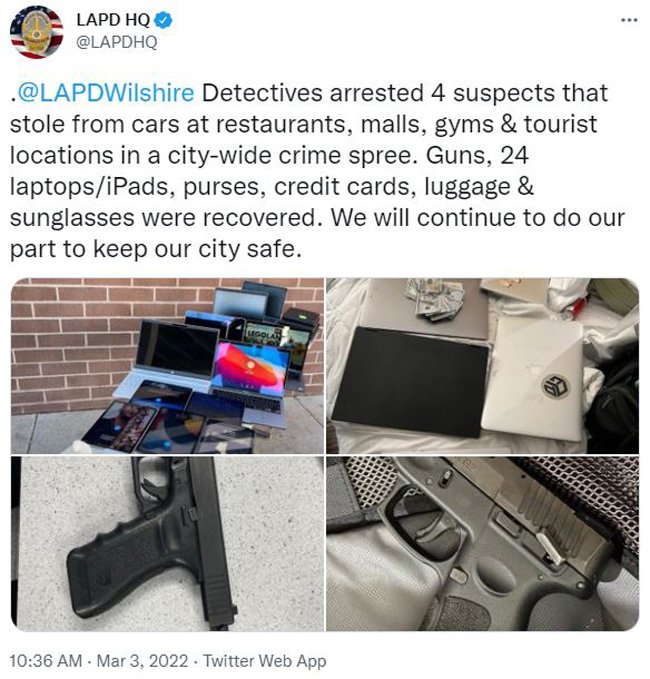Click the stack of cash in photo
The image size is (650, 679).
[x=433, y=299]
